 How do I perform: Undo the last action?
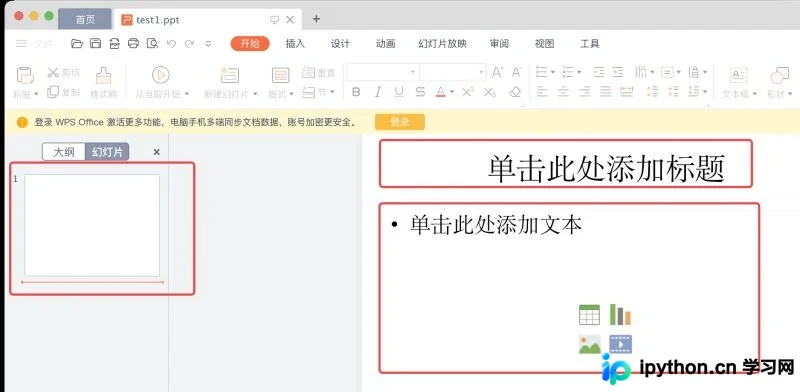tap(171, 44)
